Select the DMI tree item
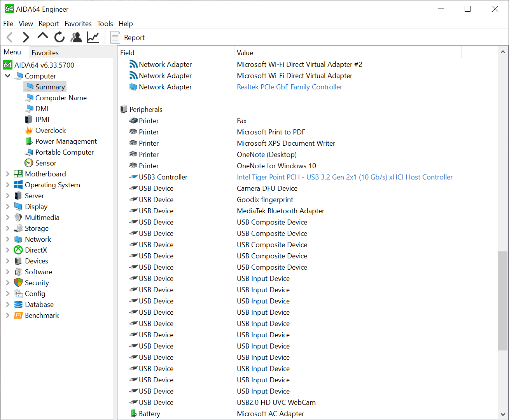The height and width of the screenshot is (420, 509). [x=42, y=109]
